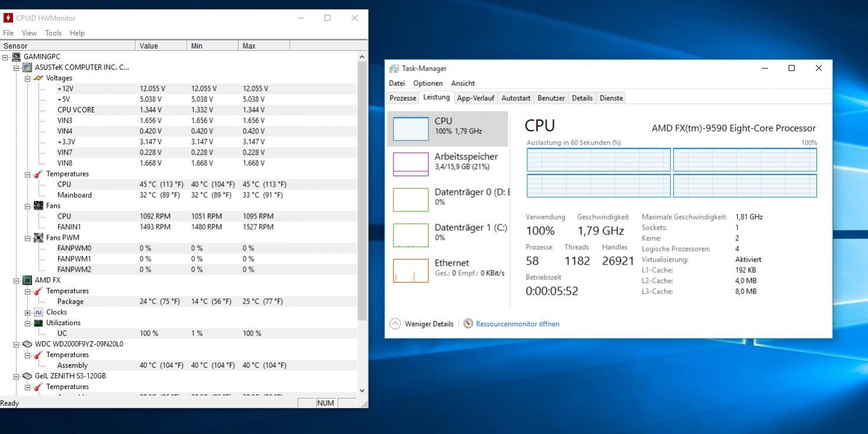
Task: Click the Weniger Details chevron circle icon
Action: [x=395, y=324]
